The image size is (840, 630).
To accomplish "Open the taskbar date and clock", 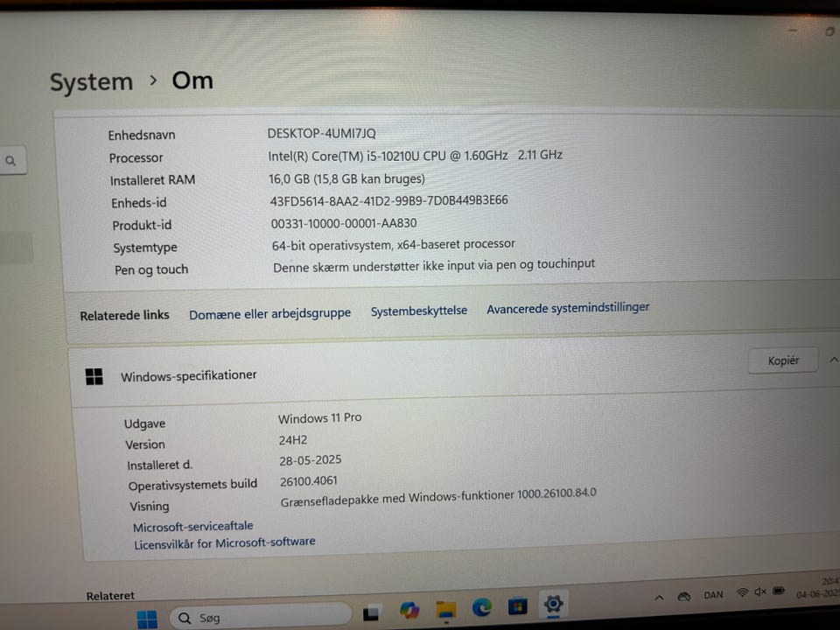I will pos(818,587).
